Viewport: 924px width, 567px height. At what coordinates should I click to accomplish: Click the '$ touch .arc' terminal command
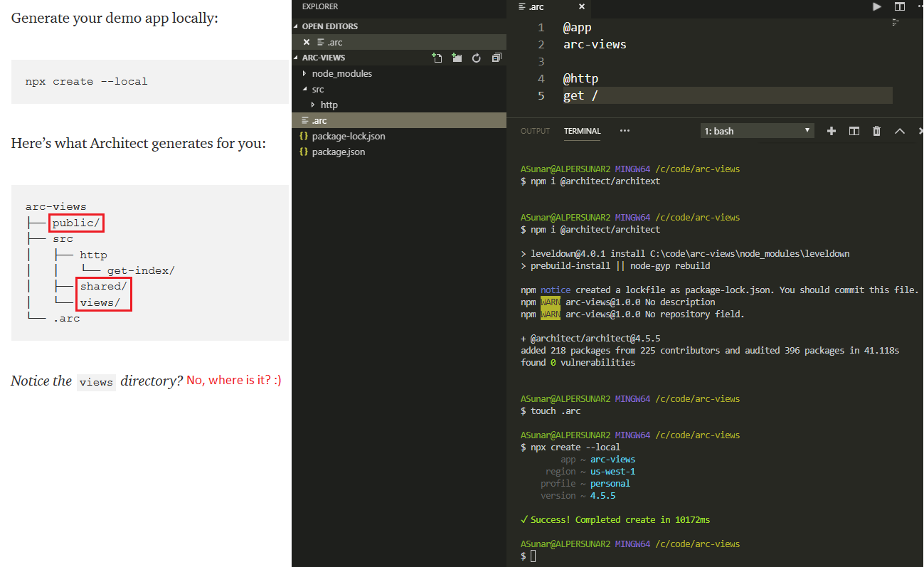click(x=551, y=410)
